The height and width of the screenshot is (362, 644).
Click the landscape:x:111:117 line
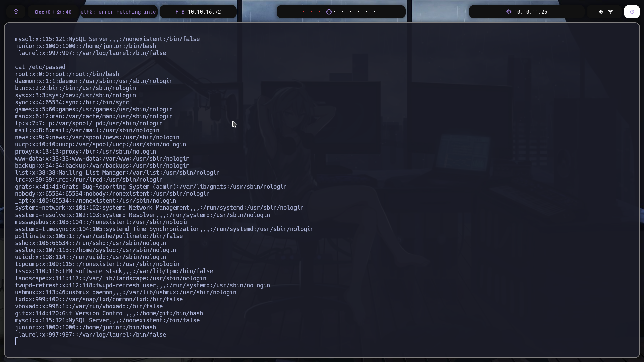coord(111,278)
